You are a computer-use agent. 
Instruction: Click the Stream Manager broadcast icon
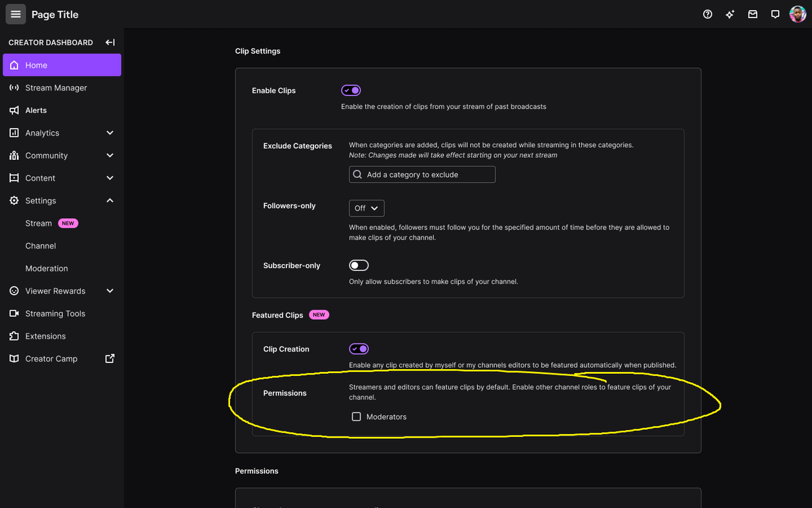[14, 88]
